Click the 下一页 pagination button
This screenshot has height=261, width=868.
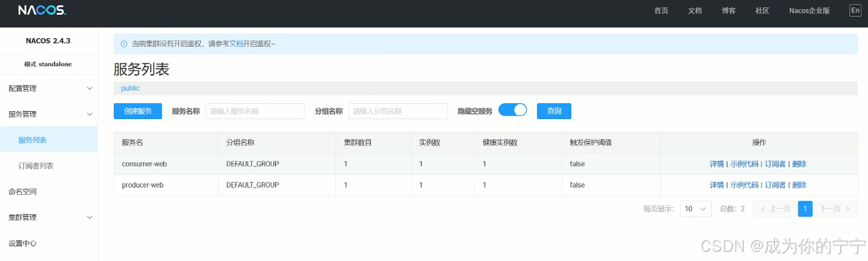(836, 209)
